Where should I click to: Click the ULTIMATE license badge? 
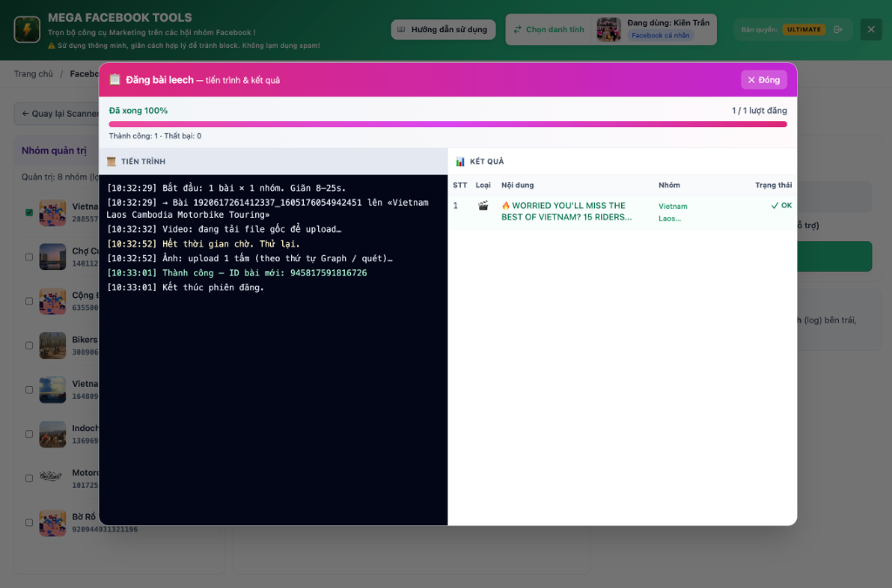tap(804, 30)
